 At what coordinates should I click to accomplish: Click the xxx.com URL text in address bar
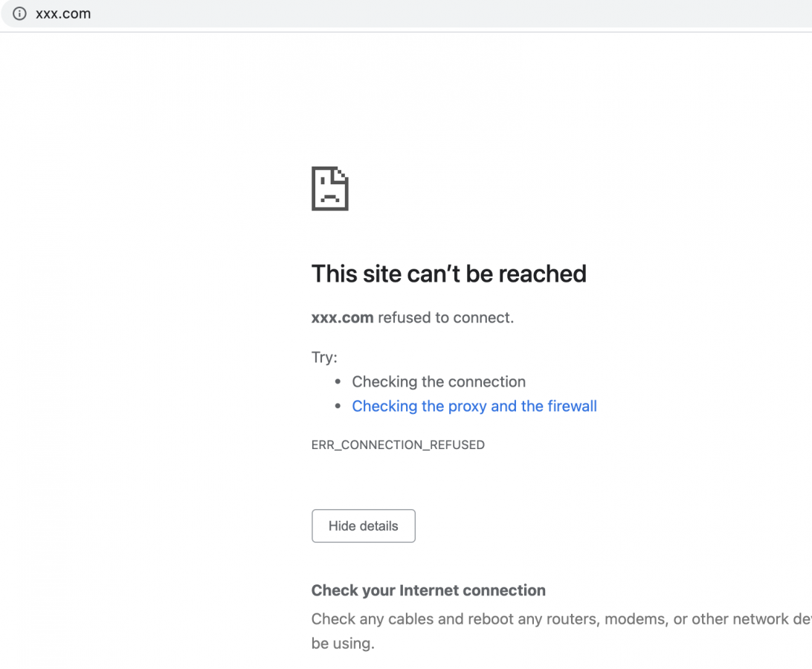pyautogui.click(x=63, y=13)
